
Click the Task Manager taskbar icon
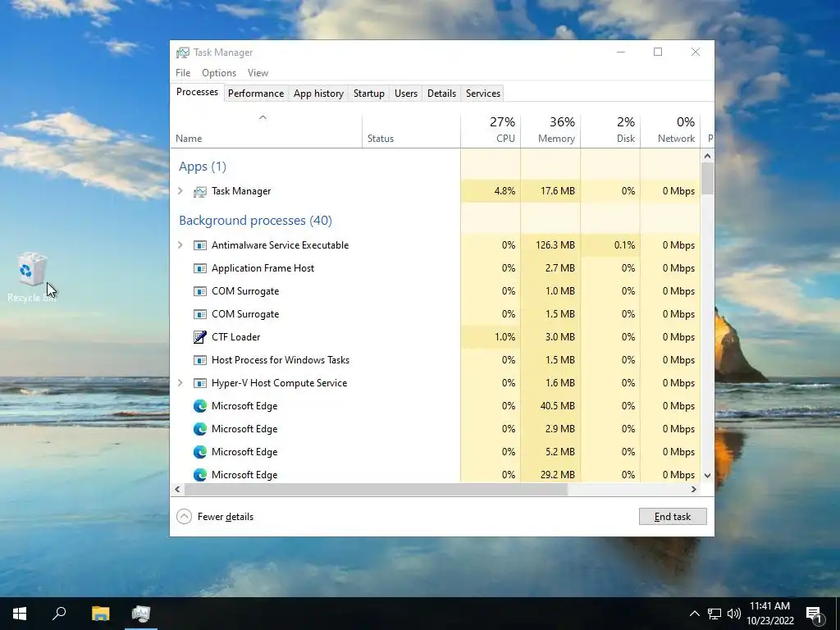[x=141, y=614]
